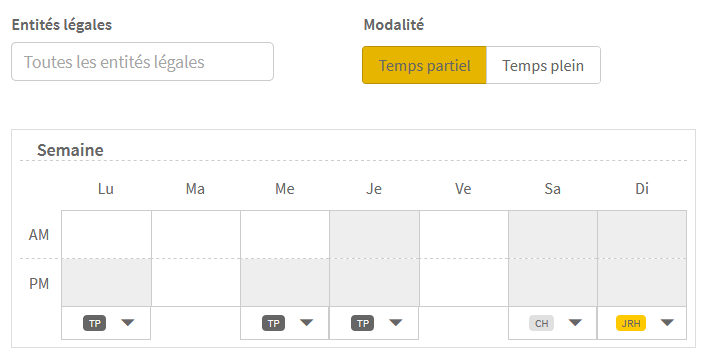Viewport: 711px width, 362px height.
Task: Switch modality to Temps plein
Action: 543,65
